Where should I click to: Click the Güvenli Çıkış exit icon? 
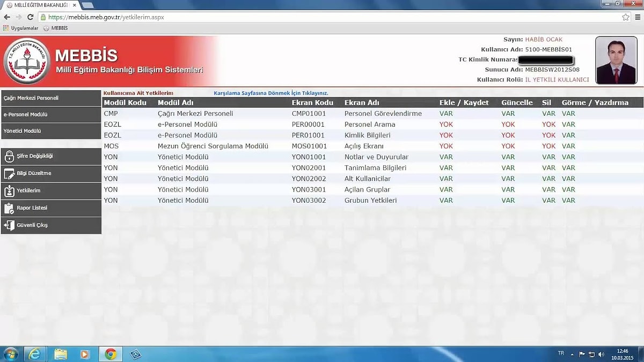tap(9, 225)
